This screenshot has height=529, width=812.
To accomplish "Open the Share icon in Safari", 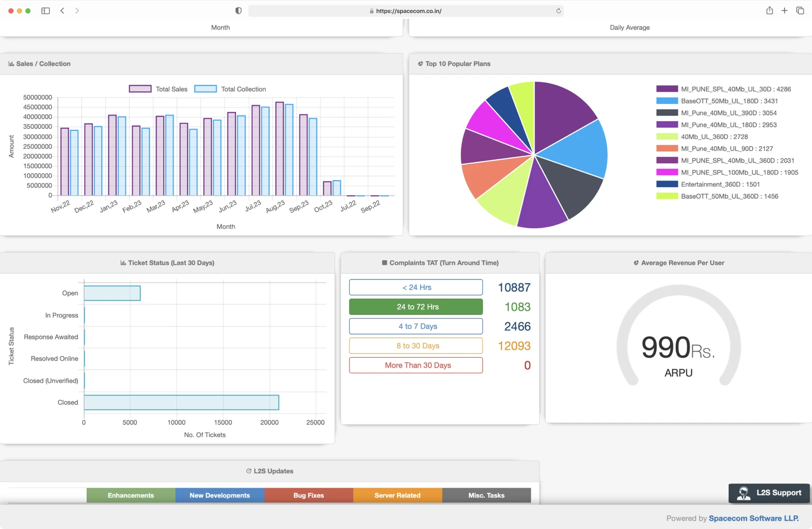I will click(x=769, y=11).
